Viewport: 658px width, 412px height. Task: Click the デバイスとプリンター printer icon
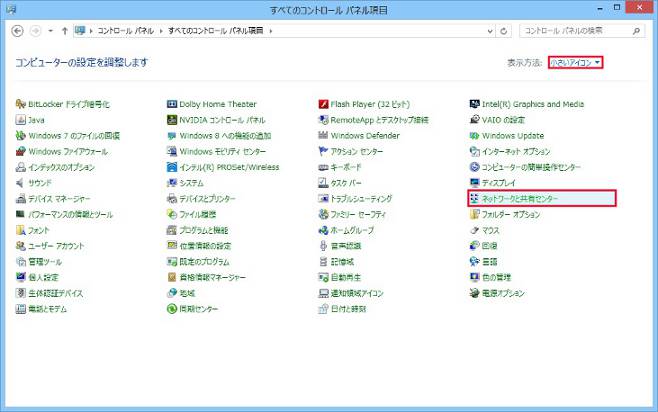(x=172, y=198)
